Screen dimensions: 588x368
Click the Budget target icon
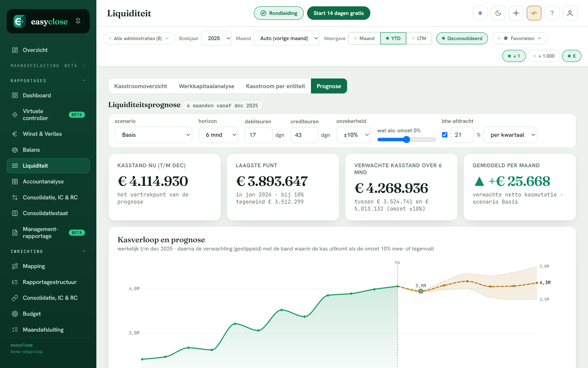point(15,314)
